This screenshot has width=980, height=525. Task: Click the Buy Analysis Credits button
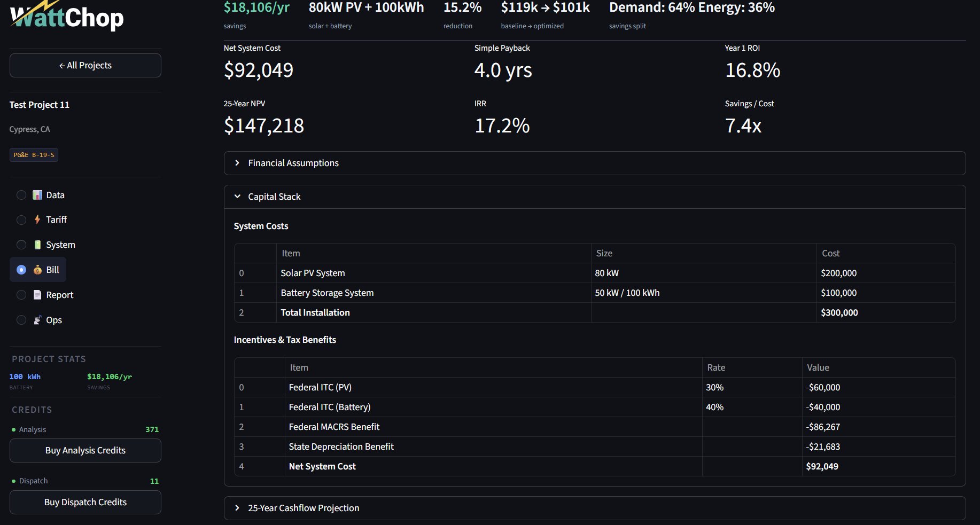85,450
